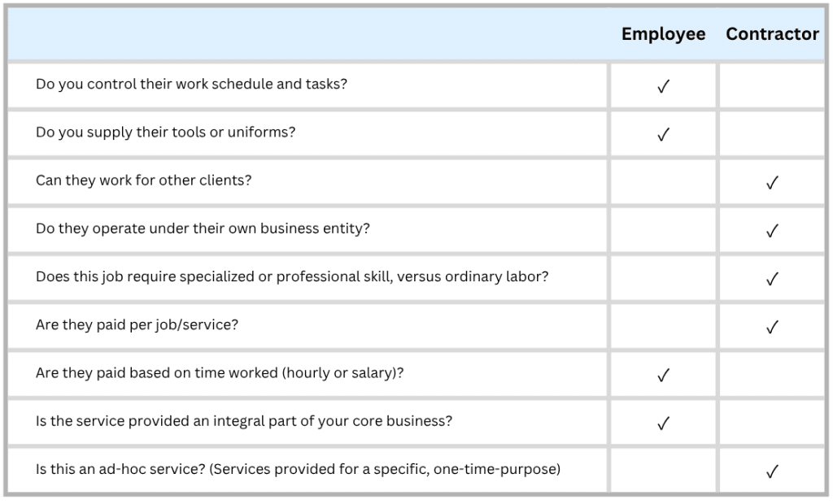Click the 'Can they work for other clients?' text
This screenshot has height=504, width=833.
pyautogui.click(x=143, y=180)
